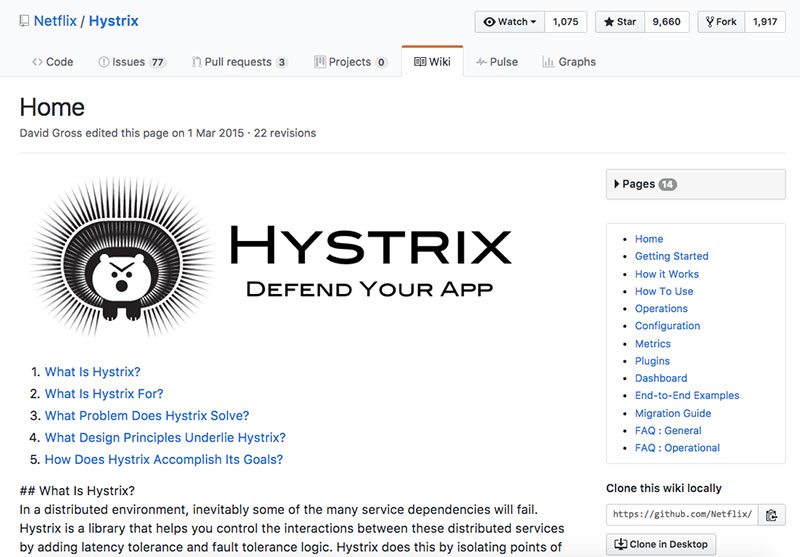
Task: View the 9,660 stargazers count
Action: (666, 22)
